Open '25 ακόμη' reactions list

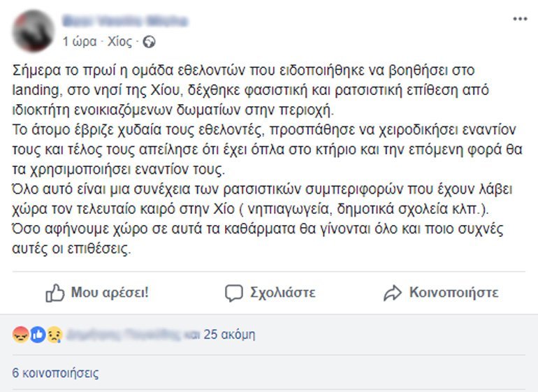230,334
